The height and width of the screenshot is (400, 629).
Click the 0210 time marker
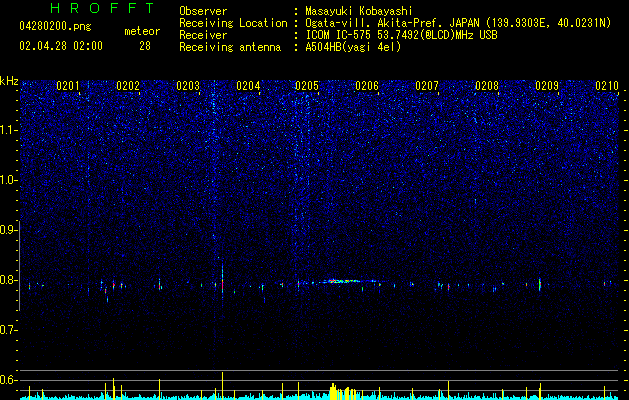coord(607,86)
